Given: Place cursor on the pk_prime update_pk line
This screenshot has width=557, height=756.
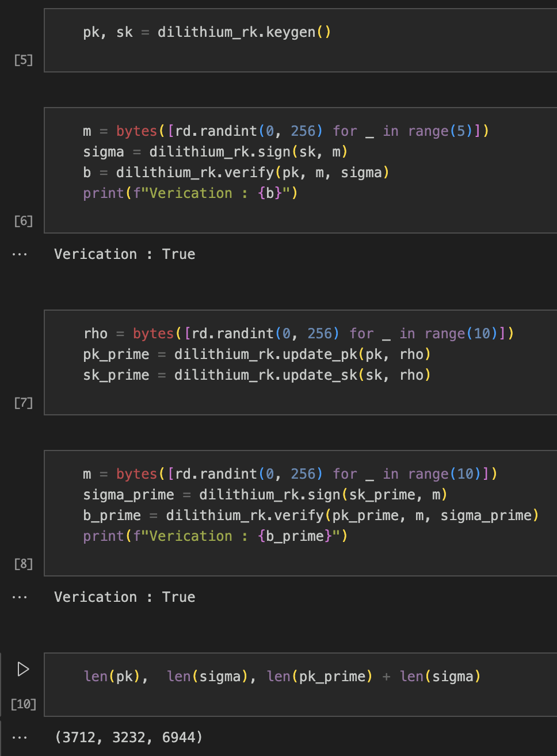Looking at the screenshot, I should click(257, 354).
